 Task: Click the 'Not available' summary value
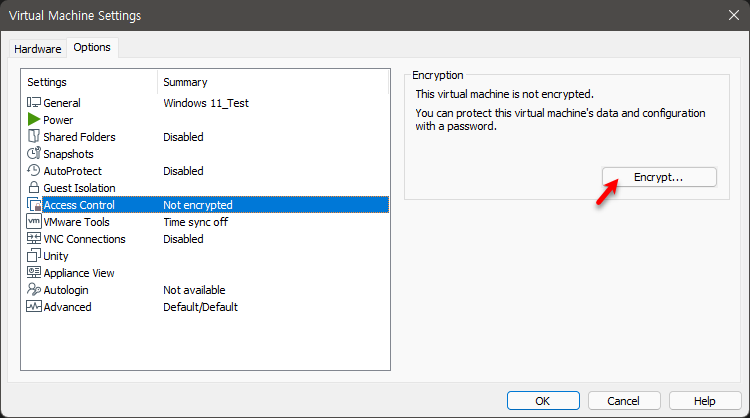click(194, 290)
